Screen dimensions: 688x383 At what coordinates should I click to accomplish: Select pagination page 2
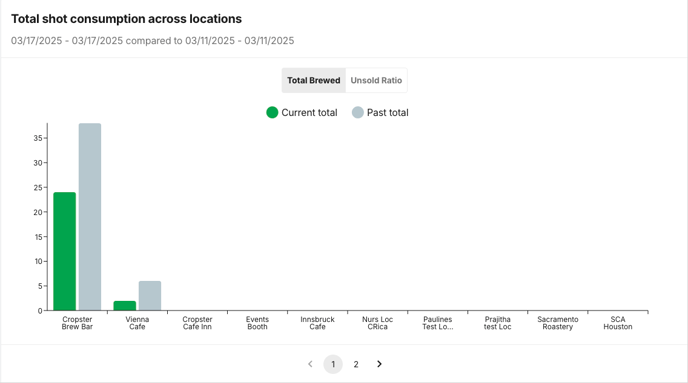click(x=356, y=364)
